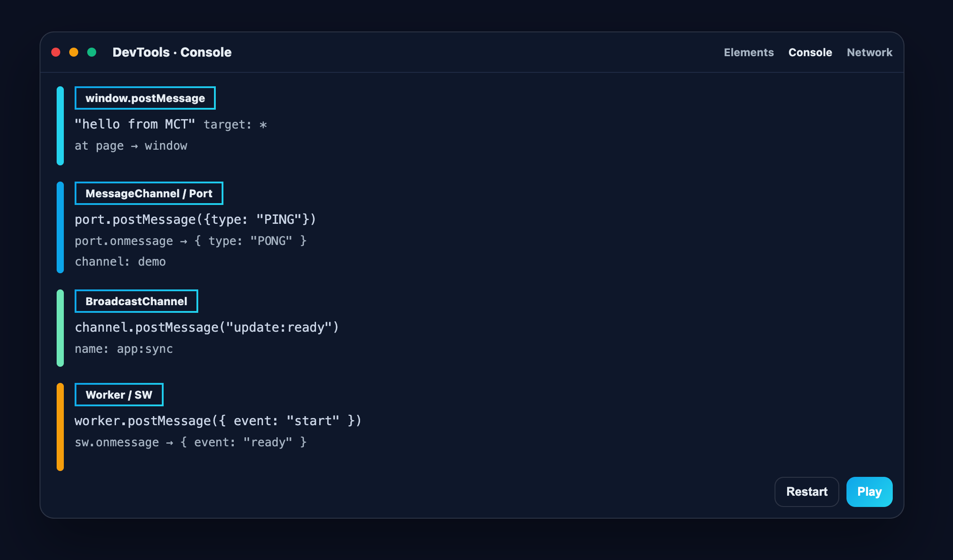
Task: Click the Worker / SW label badge
Action: [x=119, y=395]
